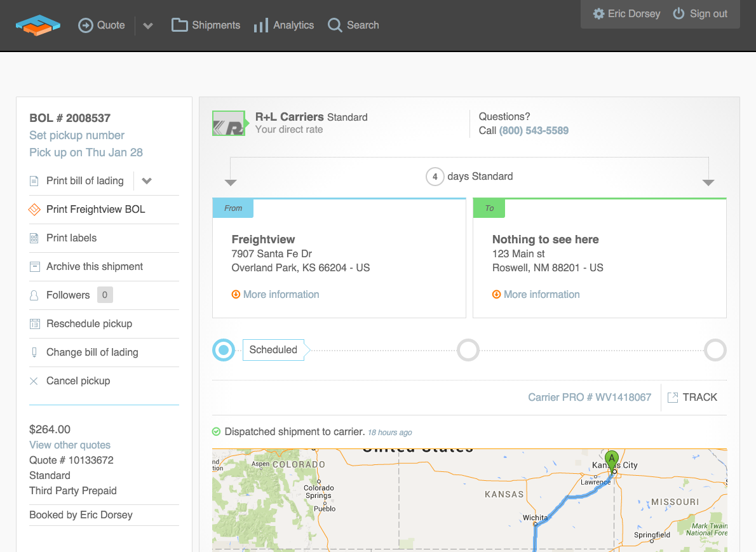Screen dimensions: 756x552
Task: Expand More information for Nothing to see here
Action: [x=542, y=295]
